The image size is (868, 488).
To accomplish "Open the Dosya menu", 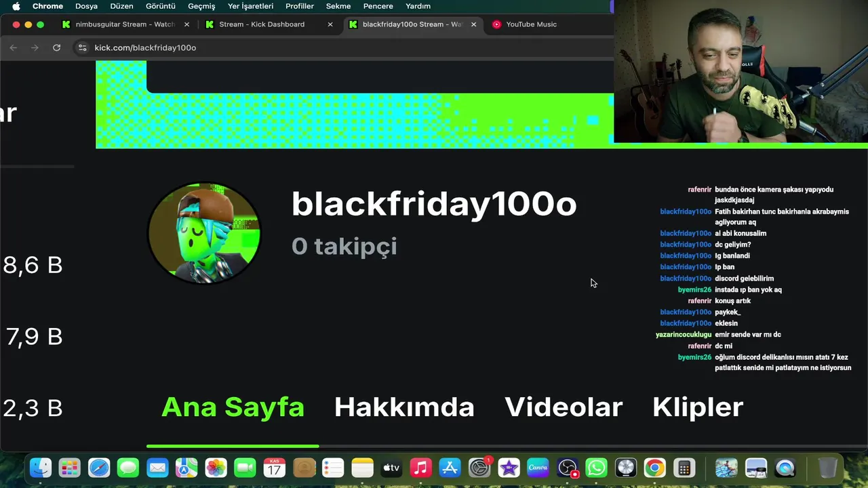I will point(86,6).
